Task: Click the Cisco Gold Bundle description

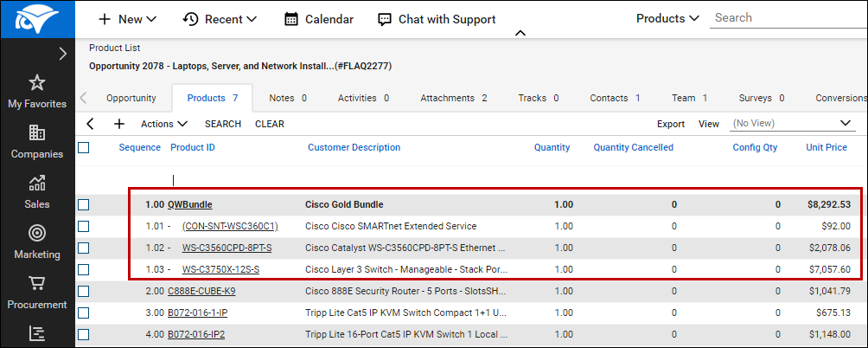Action: 344,204
